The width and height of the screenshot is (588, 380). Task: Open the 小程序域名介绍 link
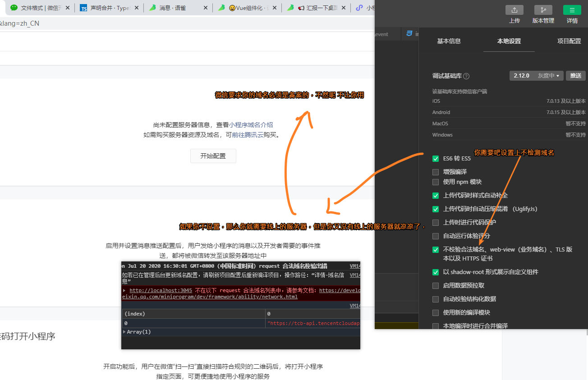[251, 125]
